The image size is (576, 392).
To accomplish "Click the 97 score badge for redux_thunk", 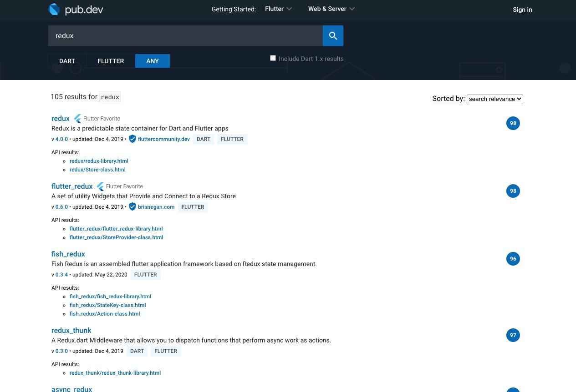I will [513, 335].
